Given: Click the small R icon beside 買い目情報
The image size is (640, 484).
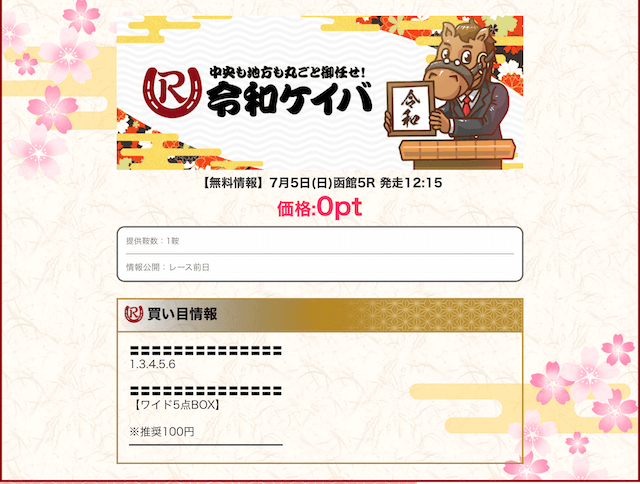Looking at the screenshot, I should (133, 314).
